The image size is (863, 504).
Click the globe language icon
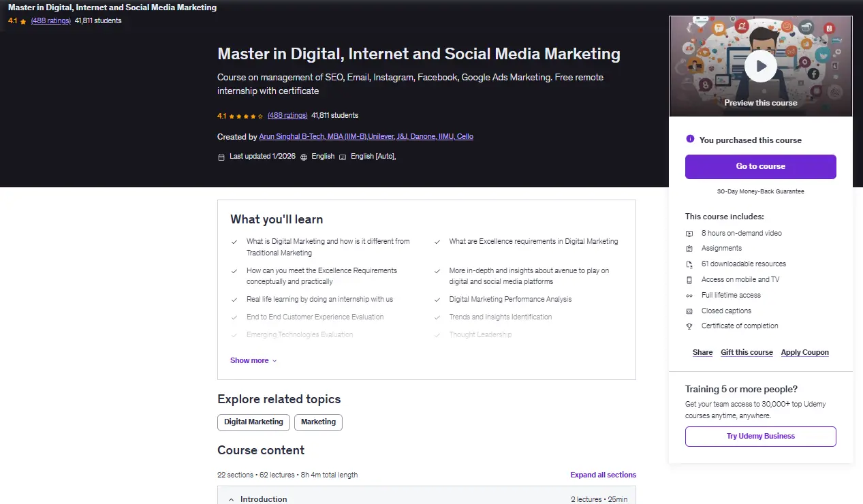[304, 157]
